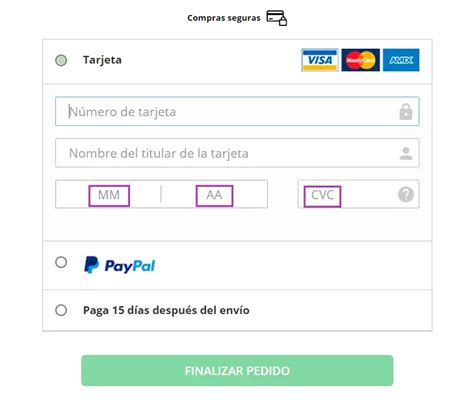This screenshot has width=474, height=414.
Task: Click the Tarjeta payment label
Action: pyautogui.click(x=102, y=60)
